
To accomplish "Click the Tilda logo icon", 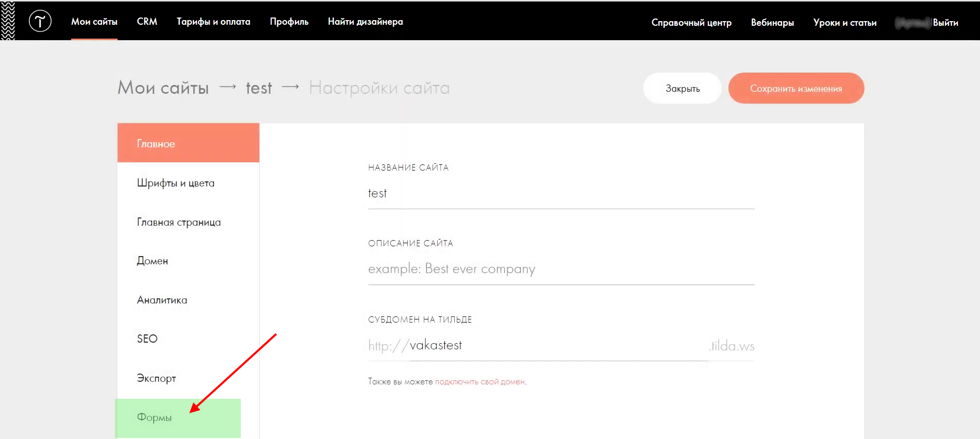I will 40,22.
